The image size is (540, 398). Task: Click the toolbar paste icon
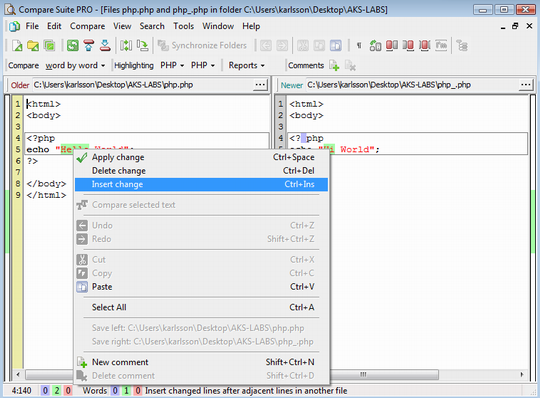[x=336, y=45]
